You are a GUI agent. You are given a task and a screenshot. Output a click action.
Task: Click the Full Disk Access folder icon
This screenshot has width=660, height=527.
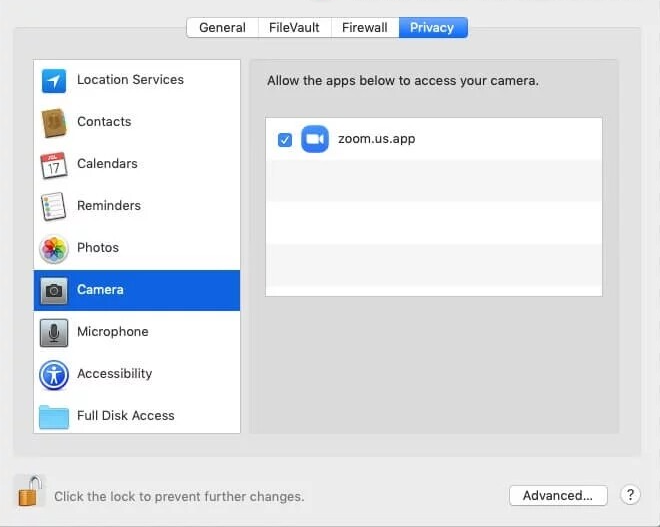coord(54,417)
